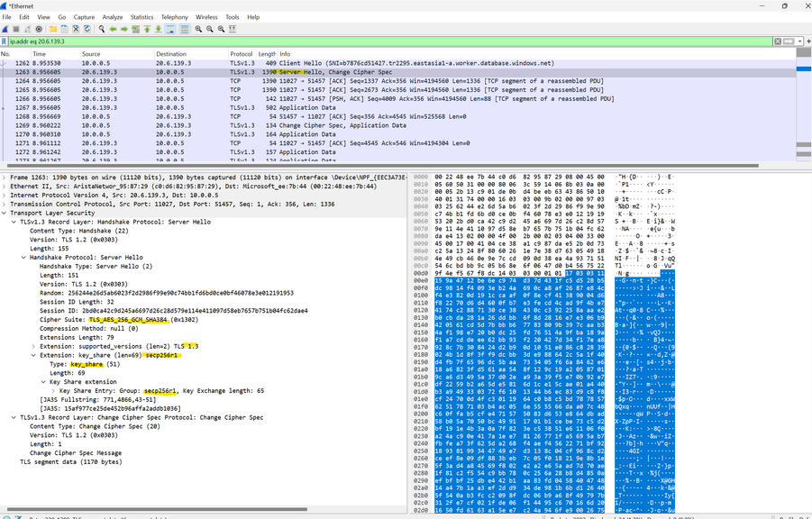Click packet details horizontal scrollbar
812x519 pixels.
click(x=157, y=509)
